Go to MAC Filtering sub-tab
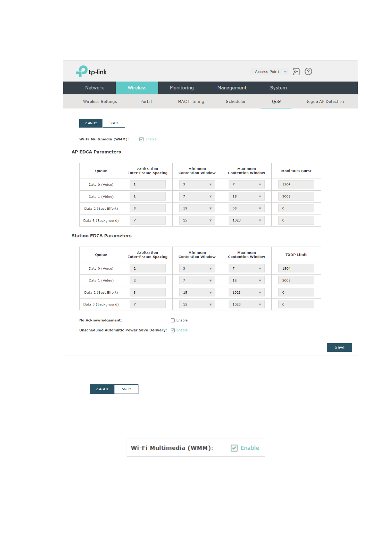This screenshot has width=392, height=554. [x=191, y=102]
